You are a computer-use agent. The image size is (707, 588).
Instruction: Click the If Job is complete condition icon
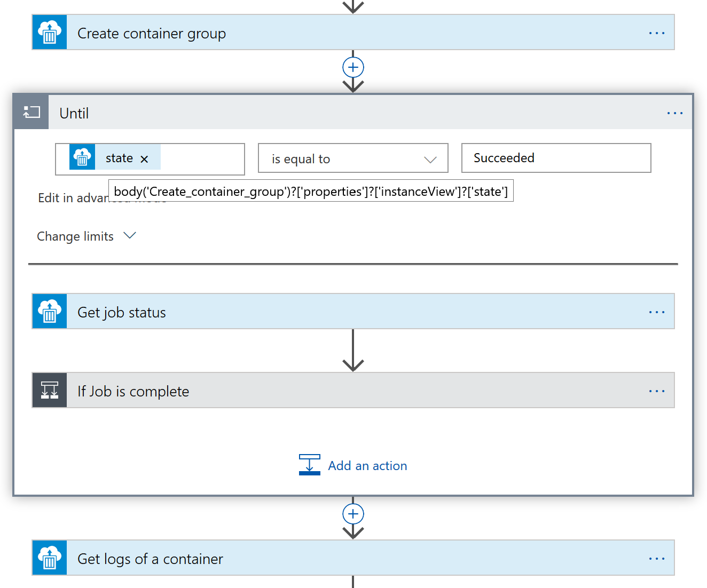point(50,391)
